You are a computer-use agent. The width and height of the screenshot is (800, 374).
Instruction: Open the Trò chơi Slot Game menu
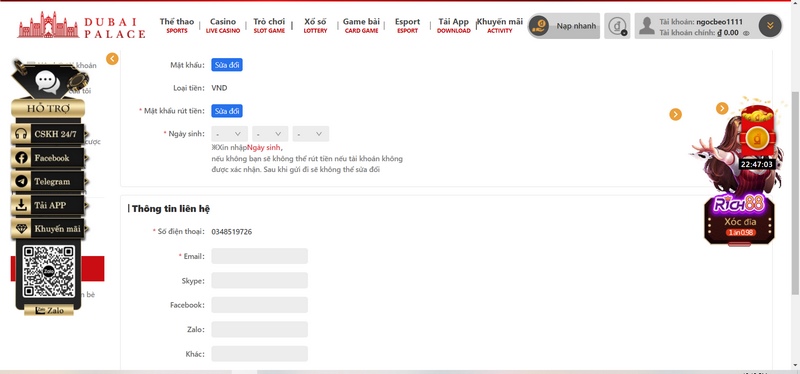pyautogui.click(x=269, y=26)
